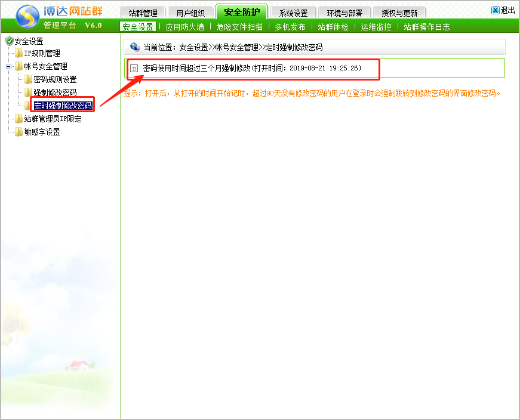Click the folder icon beside 强制修改密码

pyautogui.click(x=29, y=92)
